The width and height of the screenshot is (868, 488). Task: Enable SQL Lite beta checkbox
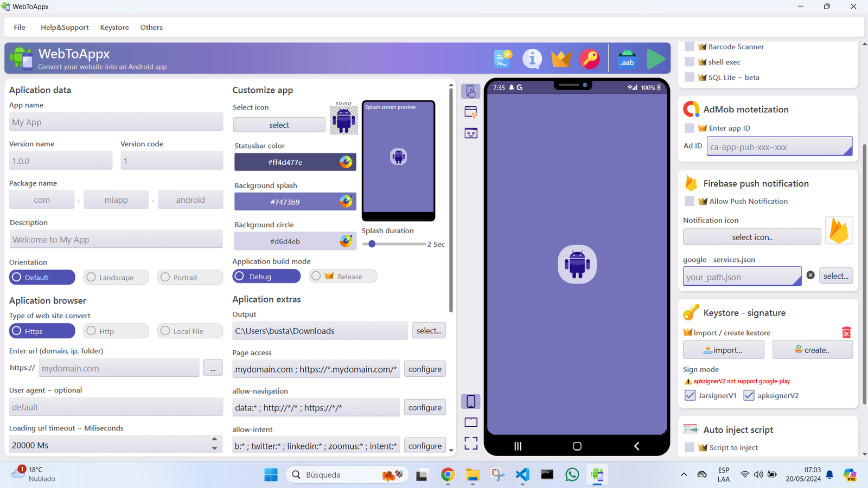pyautogui.click(x=690, y=77)
